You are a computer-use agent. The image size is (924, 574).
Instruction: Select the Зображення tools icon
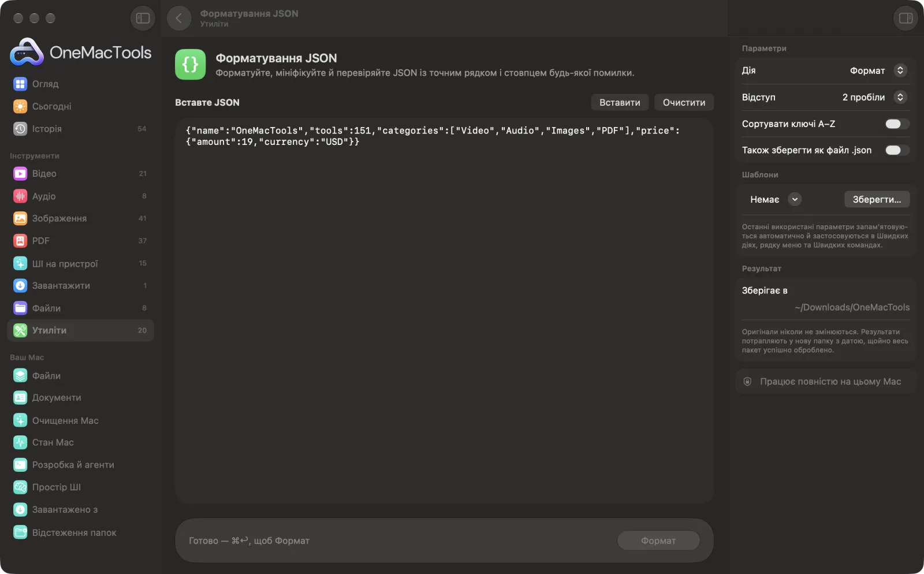coord(20,218)
